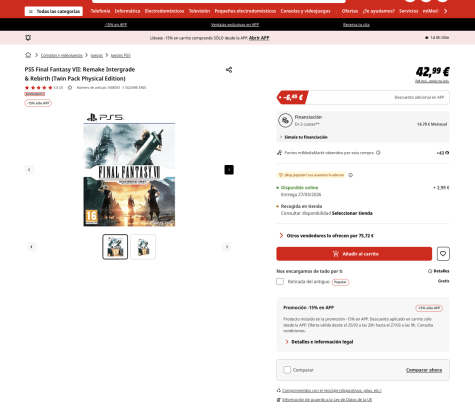The width and height of the screenshot is (475, 414).
Task: Click miMediaMarkt points info icon
Action: tap(378, 153)
